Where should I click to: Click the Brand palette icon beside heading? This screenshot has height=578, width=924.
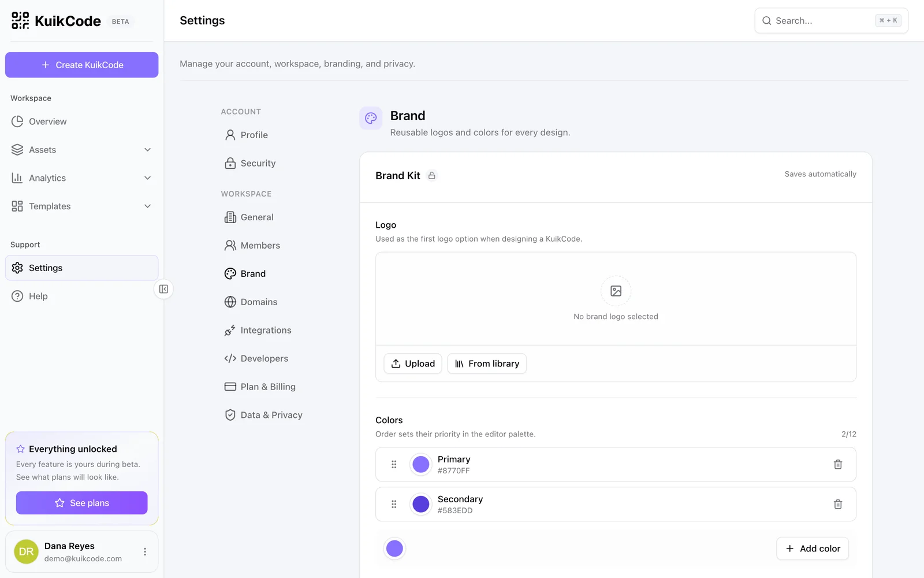(x=371, y=118)
